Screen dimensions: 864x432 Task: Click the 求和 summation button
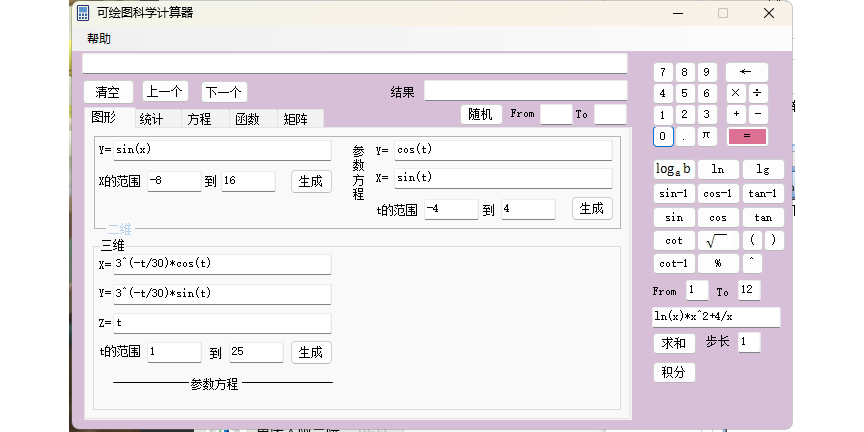(x=674, y=343)
